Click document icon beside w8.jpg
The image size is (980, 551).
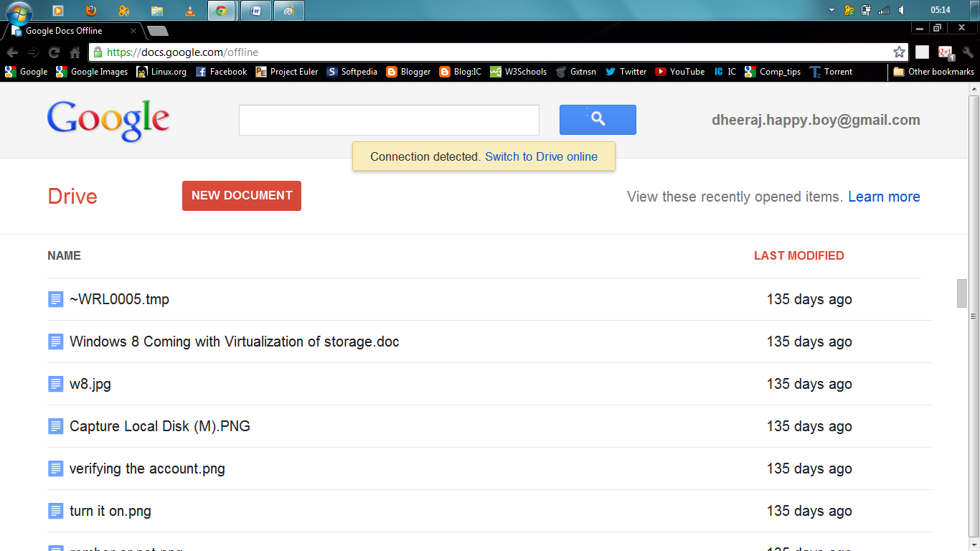(56, 384)
